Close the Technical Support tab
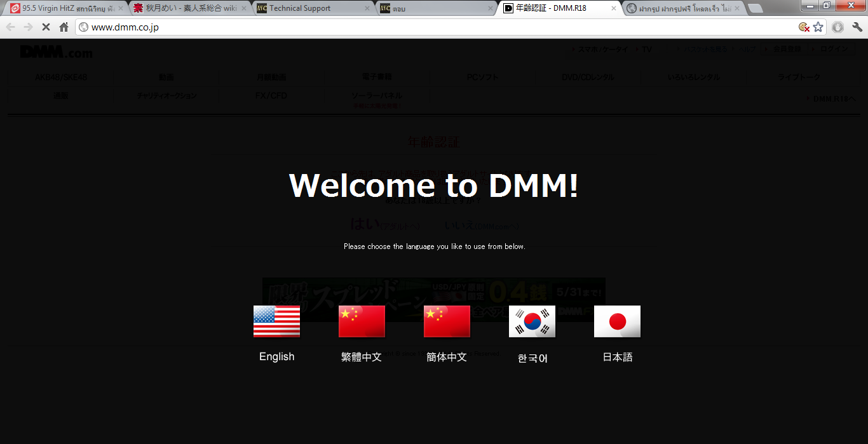Screen dimensions: 868x444 368,8
